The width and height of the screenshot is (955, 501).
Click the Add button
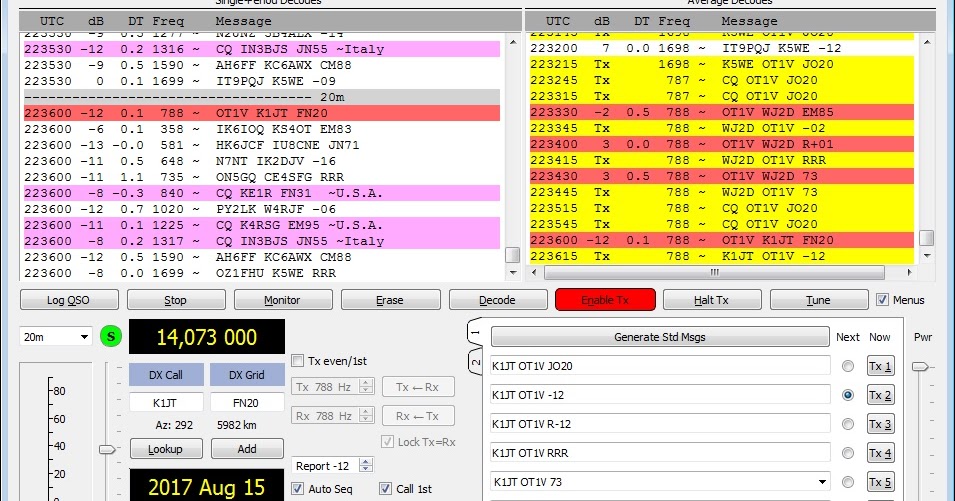point(247,449)
